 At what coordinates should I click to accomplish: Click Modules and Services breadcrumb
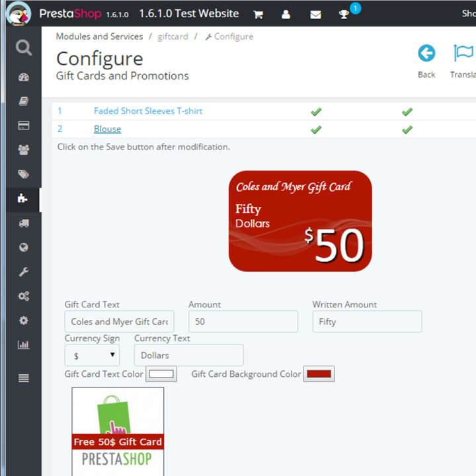(x=99, y=36)
